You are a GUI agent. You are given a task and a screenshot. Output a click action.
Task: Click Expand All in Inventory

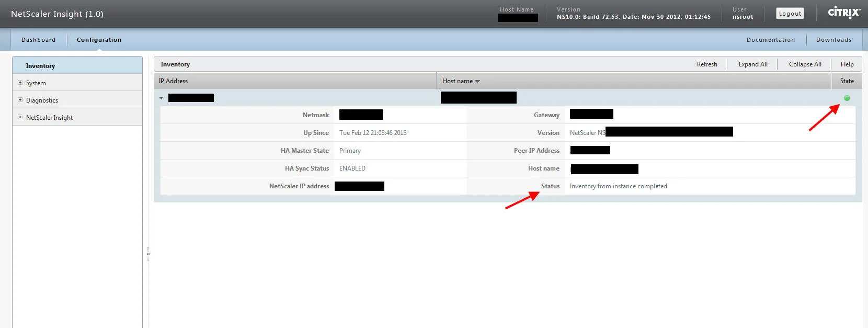753,64
